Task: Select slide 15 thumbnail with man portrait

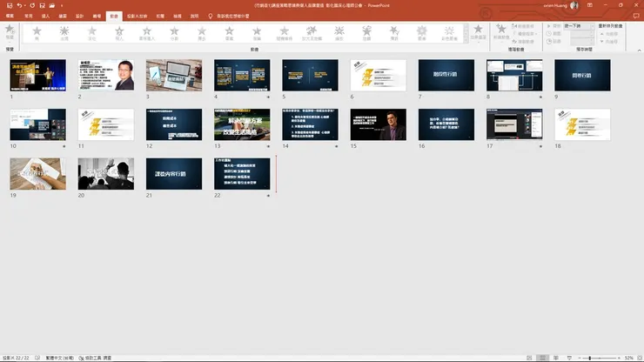Action: (379, 124)
